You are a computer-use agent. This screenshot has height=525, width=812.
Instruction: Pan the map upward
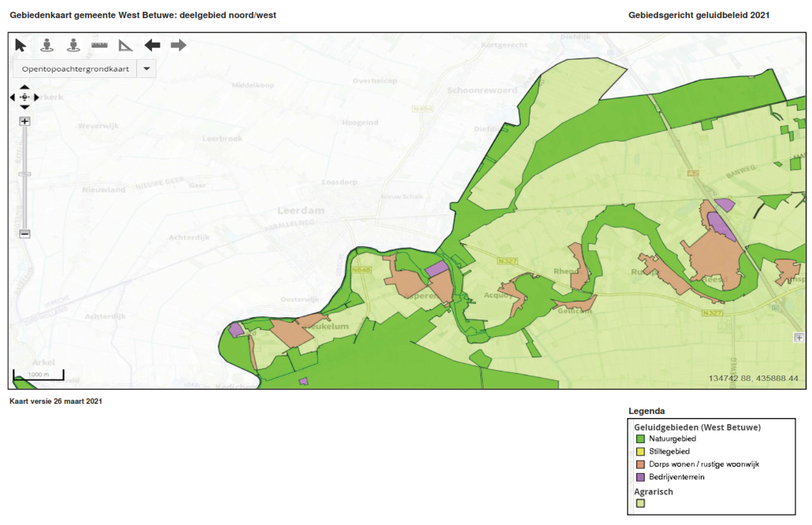pos(24,87)
